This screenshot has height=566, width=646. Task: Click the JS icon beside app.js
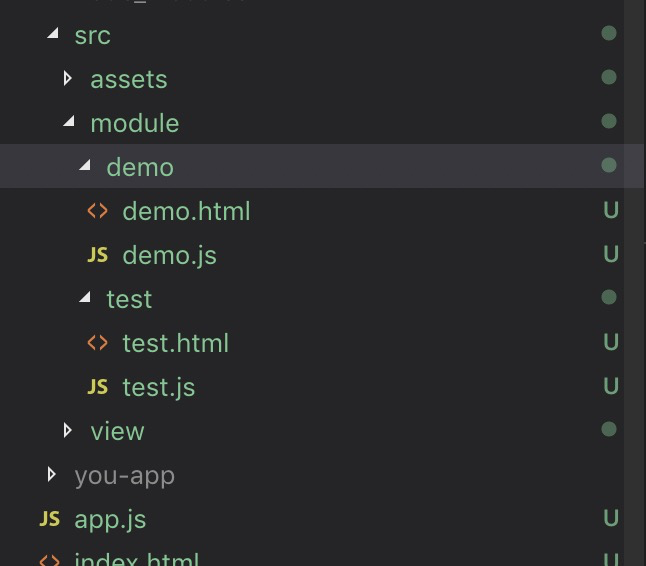coord(49,519)
